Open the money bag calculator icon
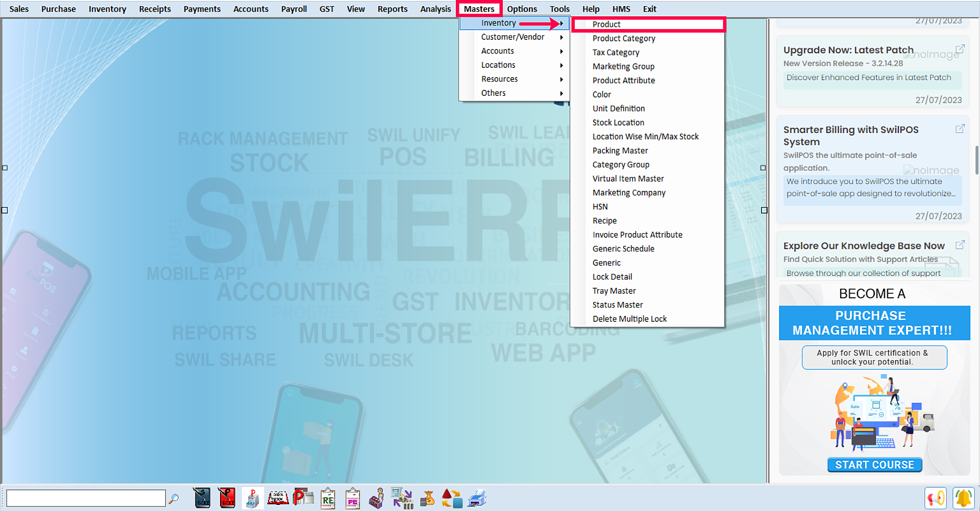The width and height of the screenshot is (980, 511). (427, 498)
